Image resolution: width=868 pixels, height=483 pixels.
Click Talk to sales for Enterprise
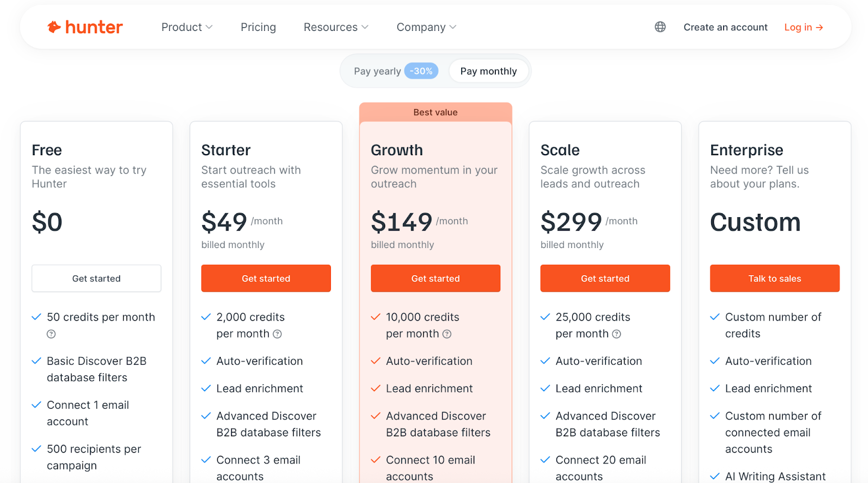point(774,278)
